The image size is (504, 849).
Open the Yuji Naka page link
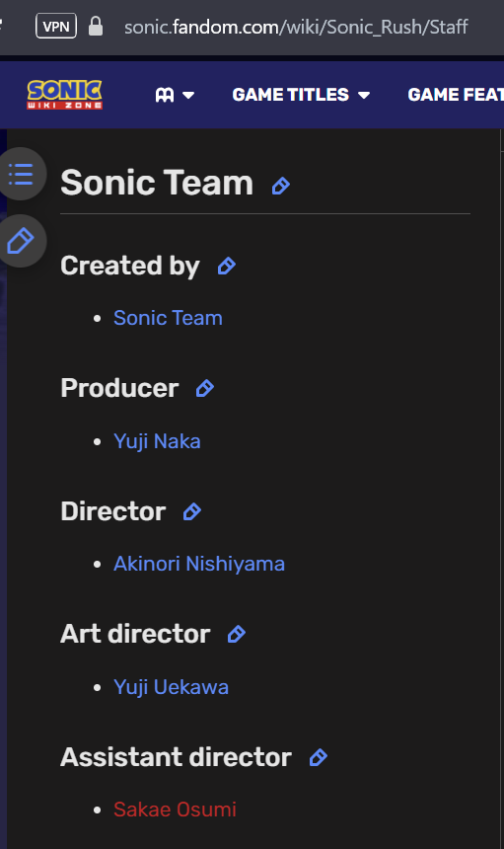pos(158,441)
